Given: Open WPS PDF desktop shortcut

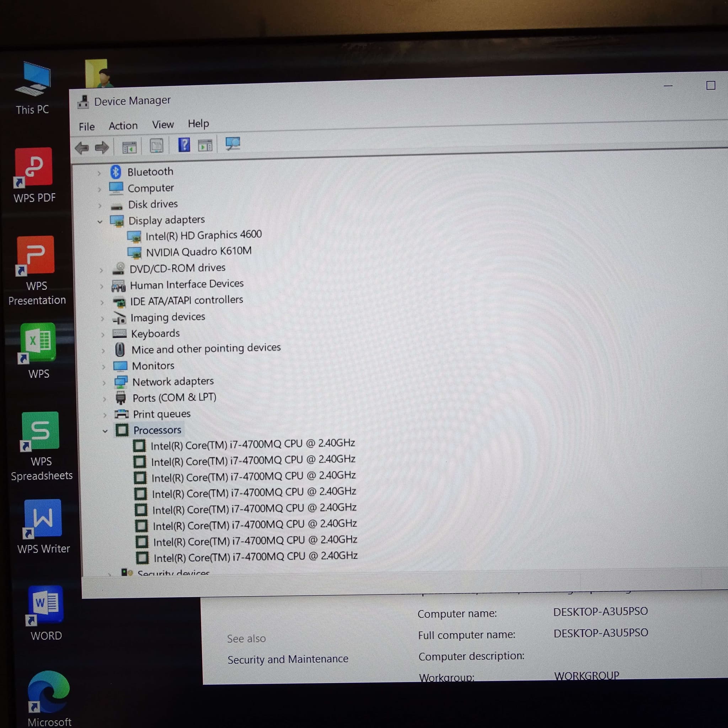Looking at the screenshot, I should 34,175.
